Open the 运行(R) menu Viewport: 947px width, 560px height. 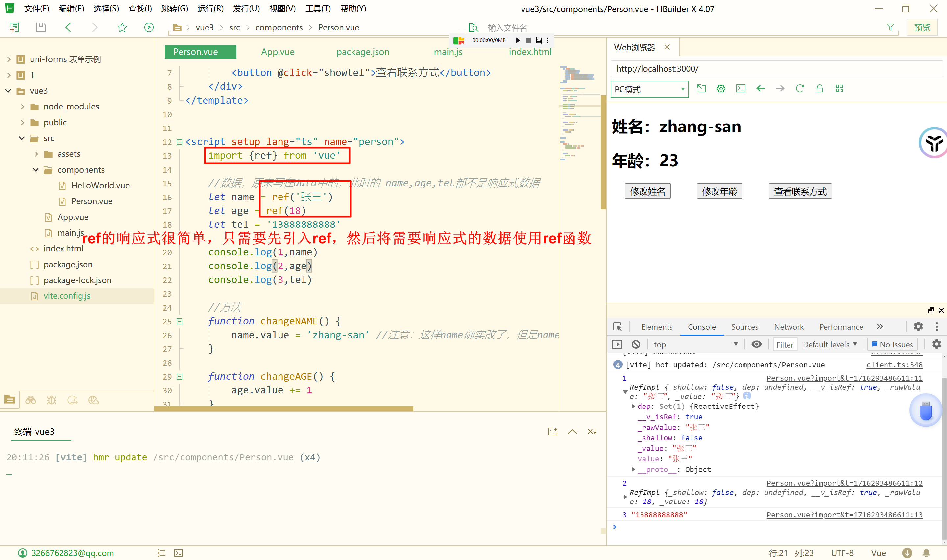(x=210, y=8)
